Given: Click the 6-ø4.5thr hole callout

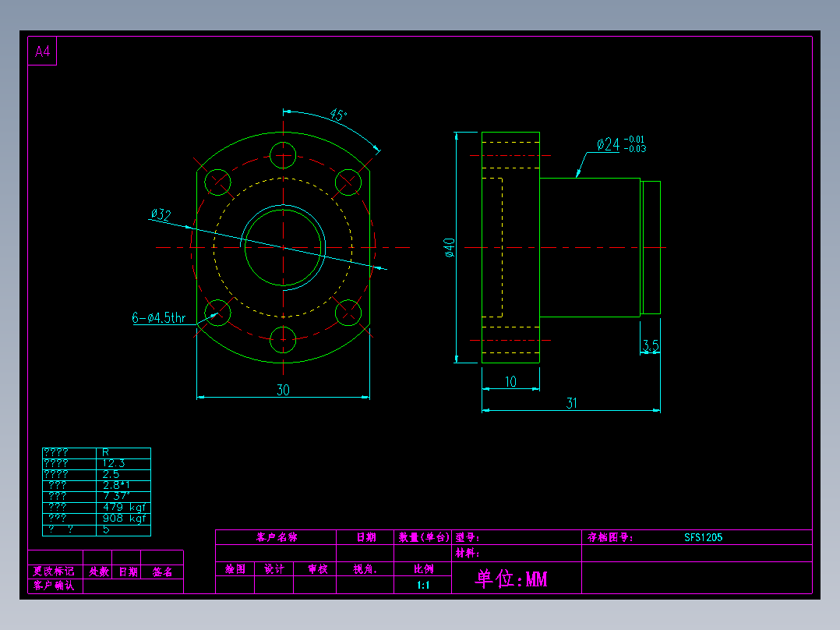Looking at the screenshot, I should pos(159,317).
